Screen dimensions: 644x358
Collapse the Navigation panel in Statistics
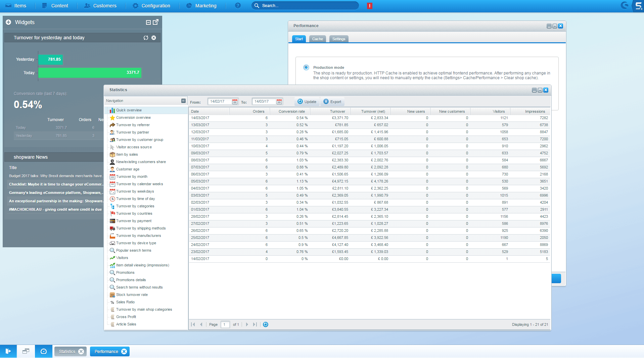tap(183, 101)
